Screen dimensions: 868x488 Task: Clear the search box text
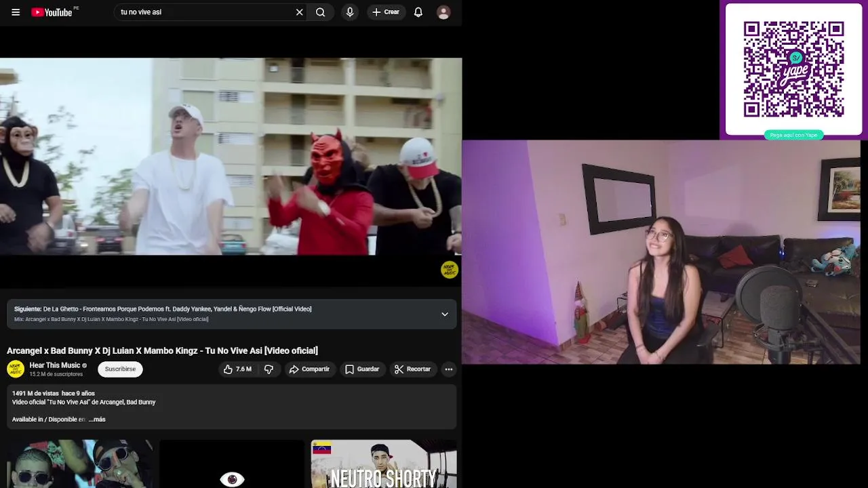pyautogui.click(x=299, y=12)
